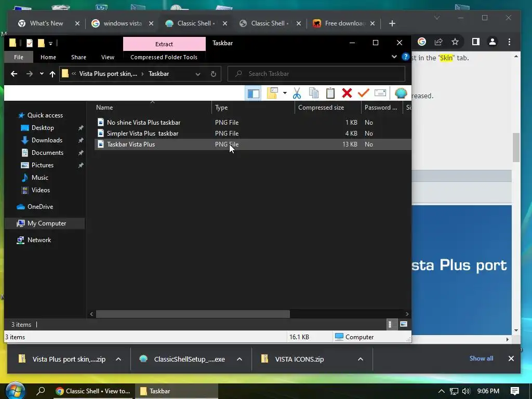Expand the address bar history dropdown
This screenshot has height=399, width=532.
(x=198, y=74)
